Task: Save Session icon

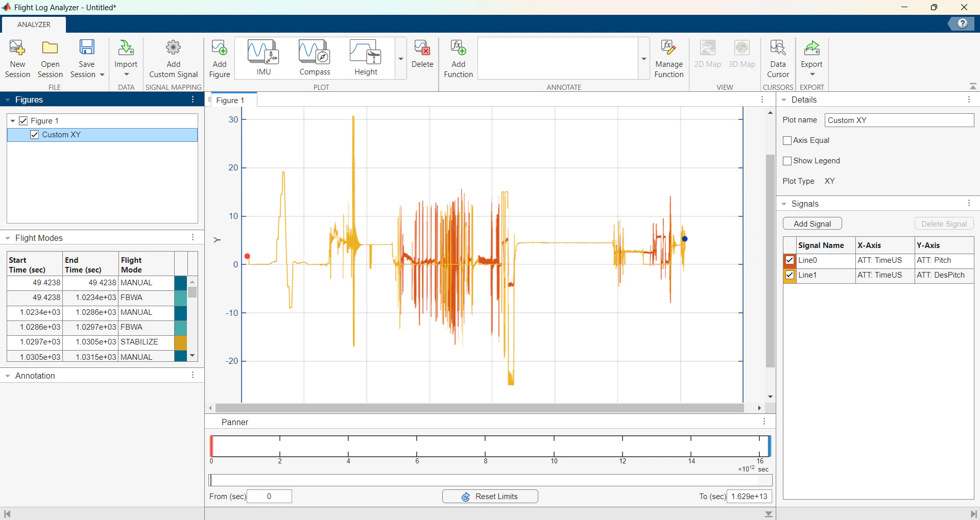Action: tap(87, 47)
